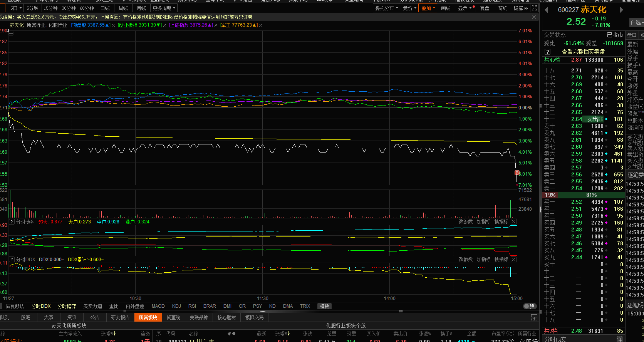Screen dimensions: 644x342
Task: Click 查看完整档买卖盘 link
Action: point(583,52)
